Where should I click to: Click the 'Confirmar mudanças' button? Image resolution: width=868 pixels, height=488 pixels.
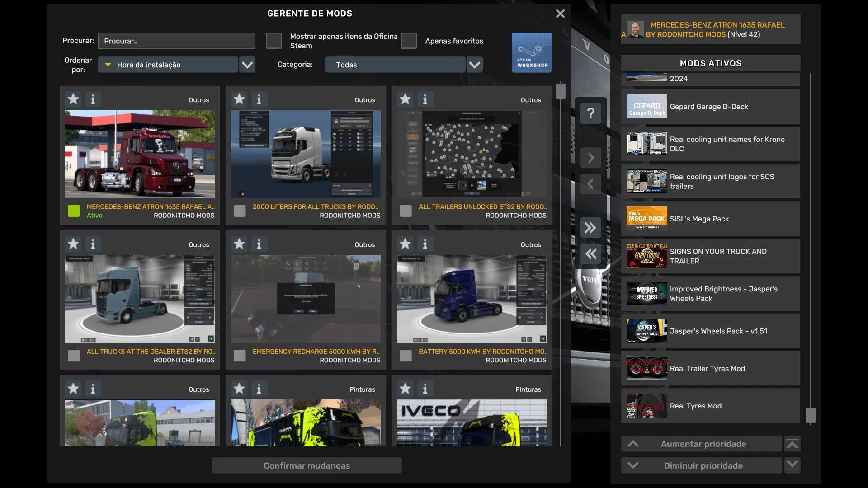pos(307,465)
